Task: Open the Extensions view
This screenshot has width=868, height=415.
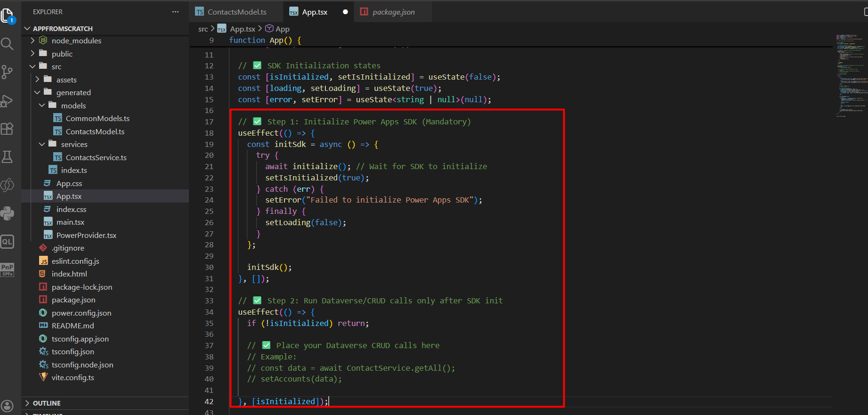Action: pos(7,129)
